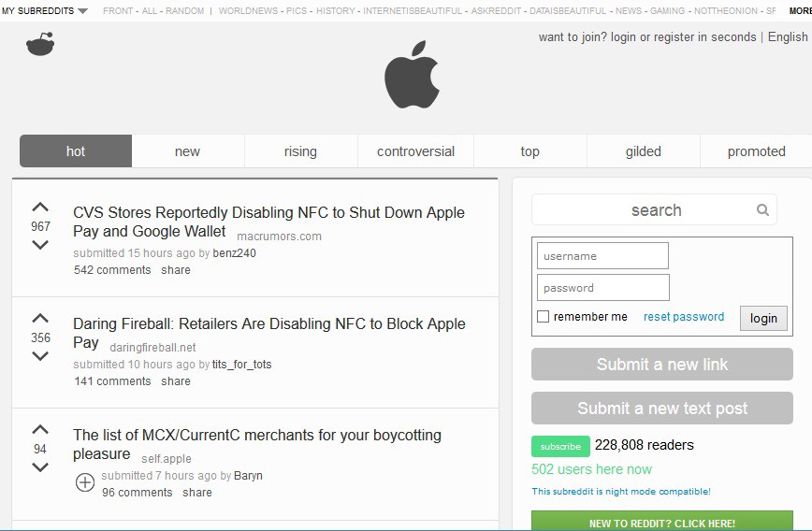This screenshot has width=812, height=531.
Task: Open GAMING subreddit in top bar
Action: point(668,10)
